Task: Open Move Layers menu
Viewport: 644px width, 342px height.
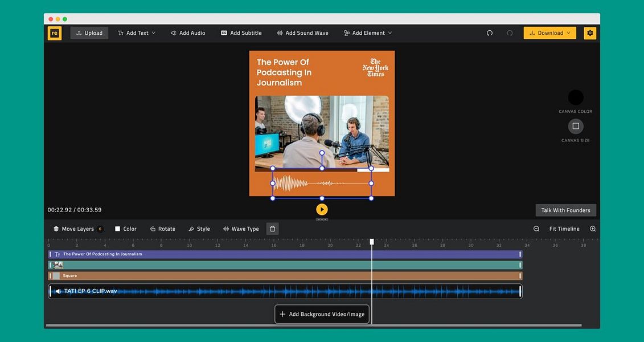Action: 77,229
